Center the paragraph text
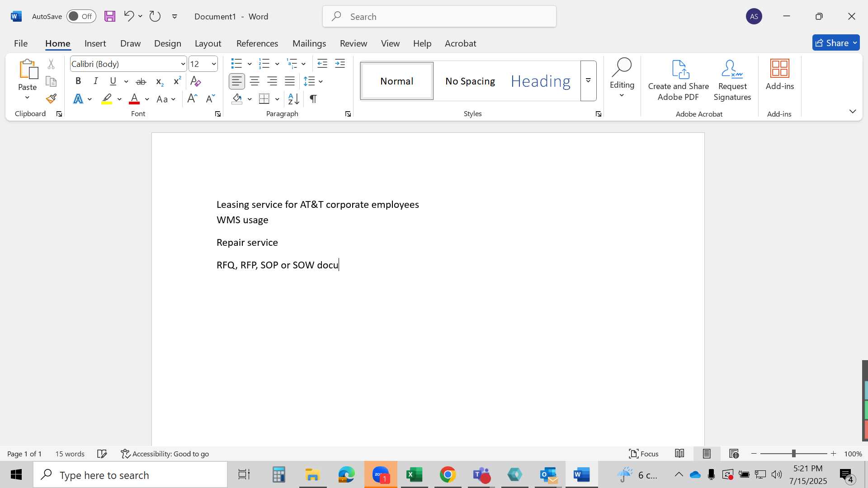Viewport: 868px width, 488px height. click(x=255, y=81)
